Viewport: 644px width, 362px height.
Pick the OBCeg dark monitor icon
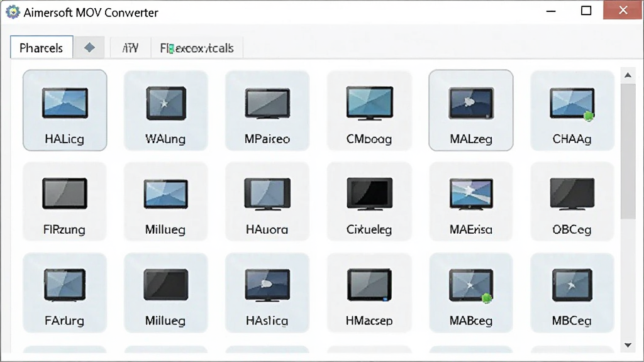point(572,201)
